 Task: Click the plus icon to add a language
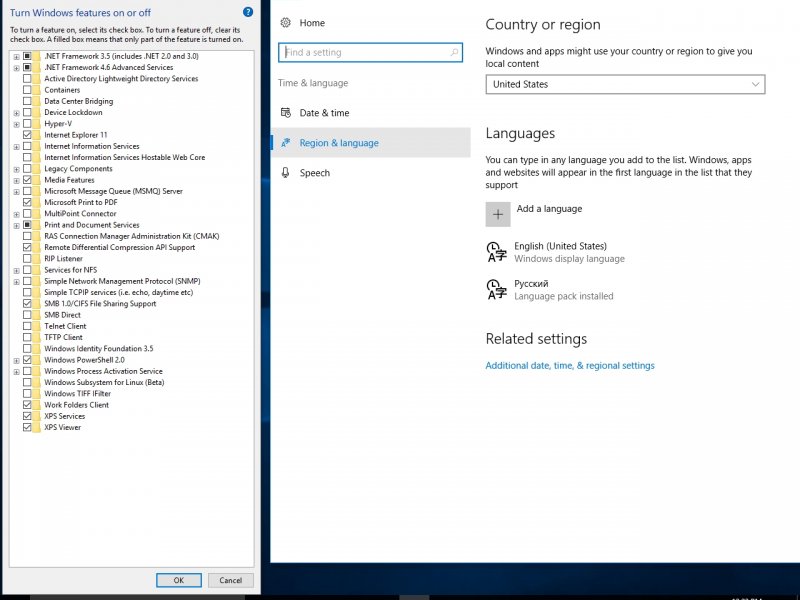click(498, 214)
